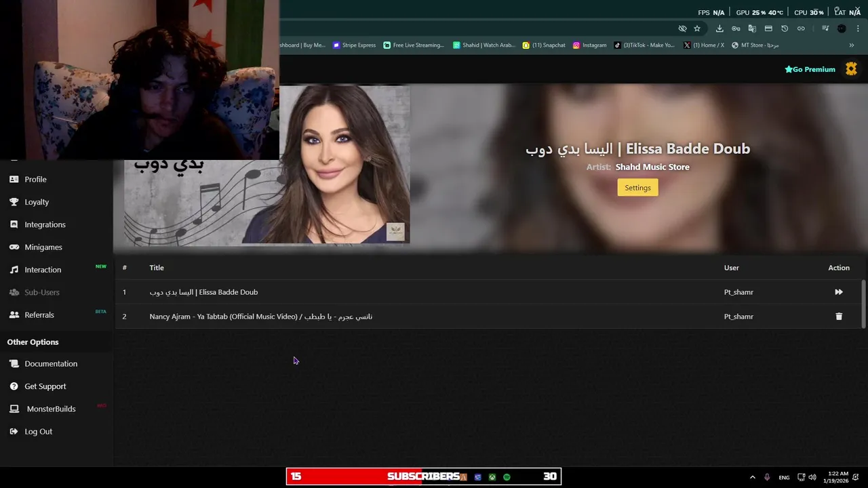
Task: Click the song list vertical scrollbar
Action: [863, 304]
